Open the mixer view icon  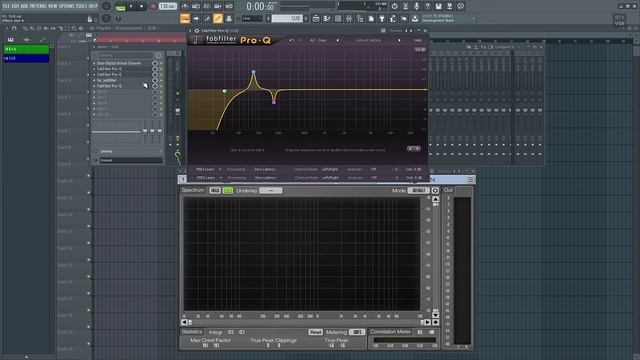(349, 18)
